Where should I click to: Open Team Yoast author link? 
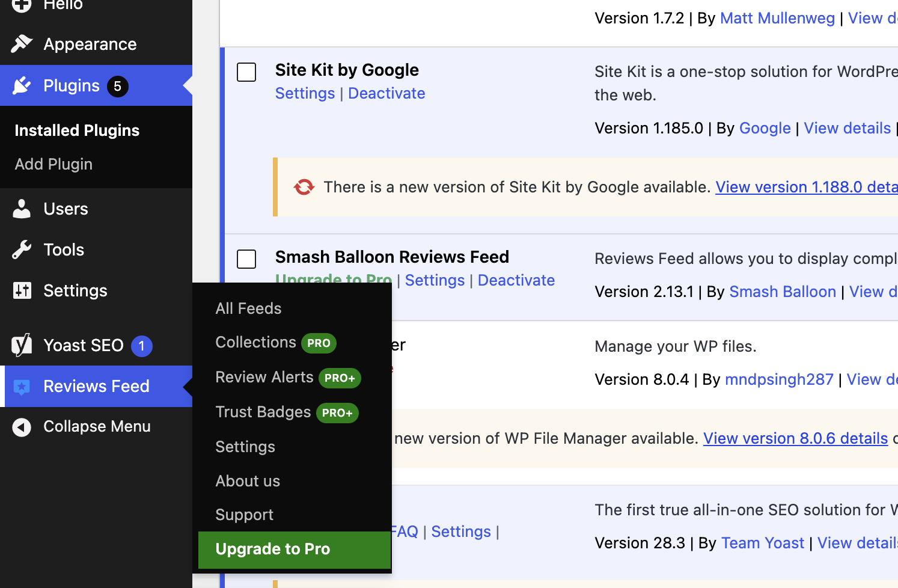(x=762, y=543)
